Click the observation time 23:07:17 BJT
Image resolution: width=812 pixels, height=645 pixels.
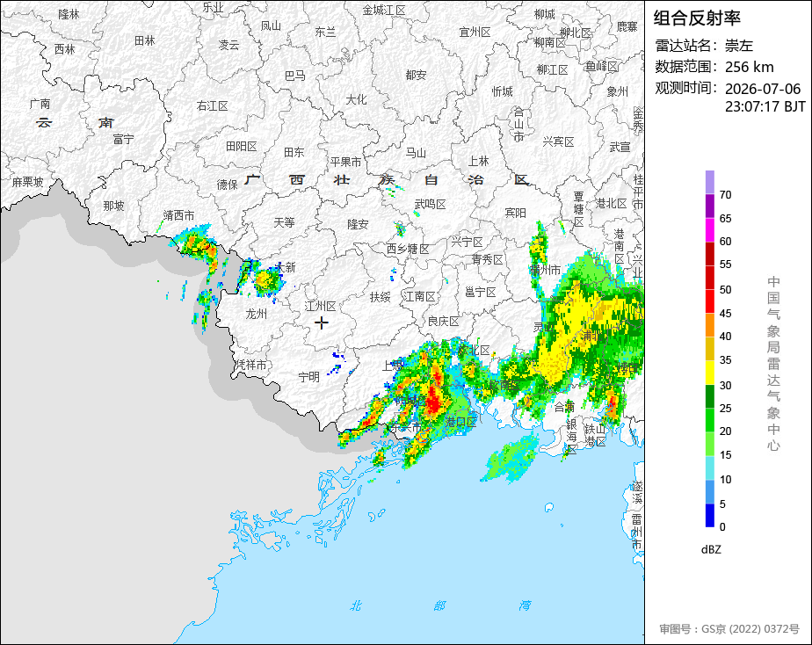point(765,106)
